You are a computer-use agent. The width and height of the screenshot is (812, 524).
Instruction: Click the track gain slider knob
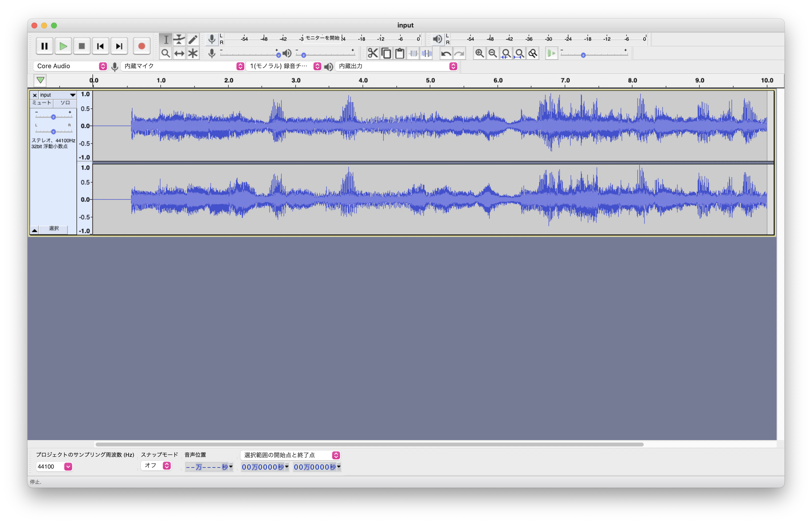coord(53,117)
